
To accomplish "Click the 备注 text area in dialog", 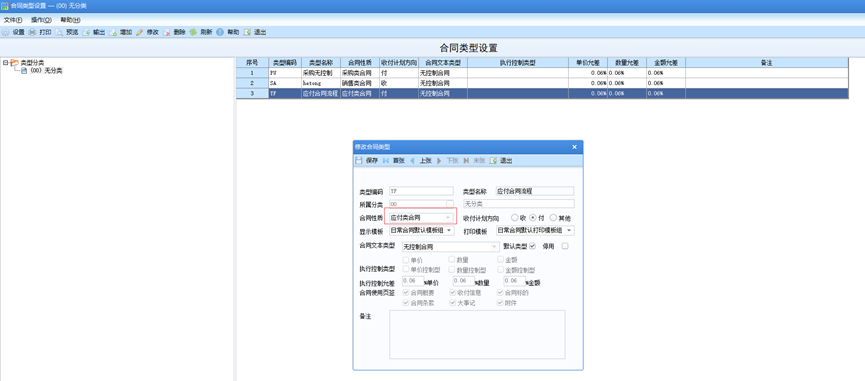I will [477, 335].
